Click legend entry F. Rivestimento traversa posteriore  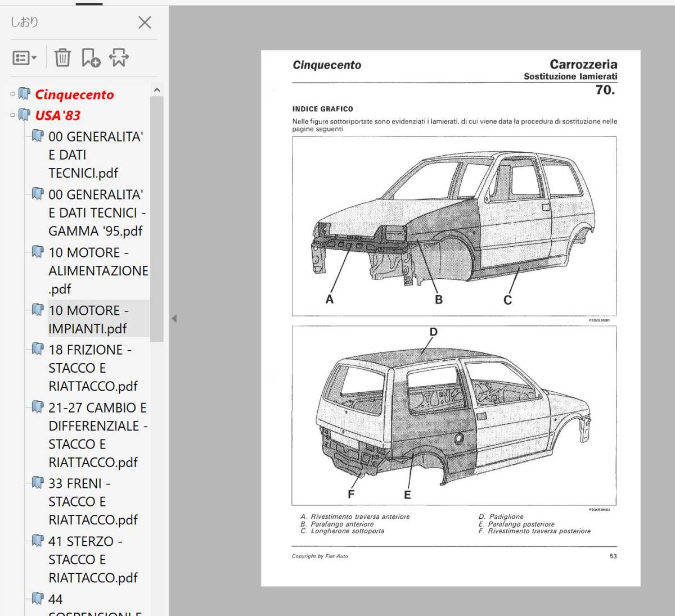pyautogui.click(x=535, y=531)
